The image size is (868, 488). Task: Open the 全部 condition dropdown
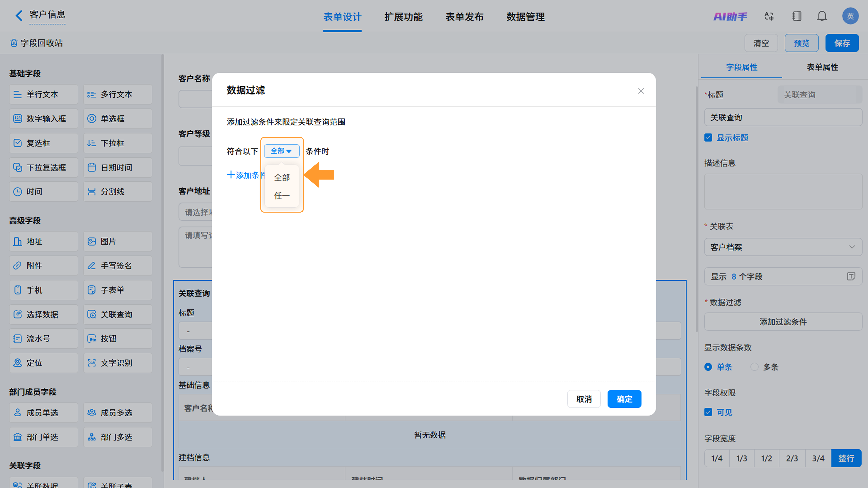[282, 151]
